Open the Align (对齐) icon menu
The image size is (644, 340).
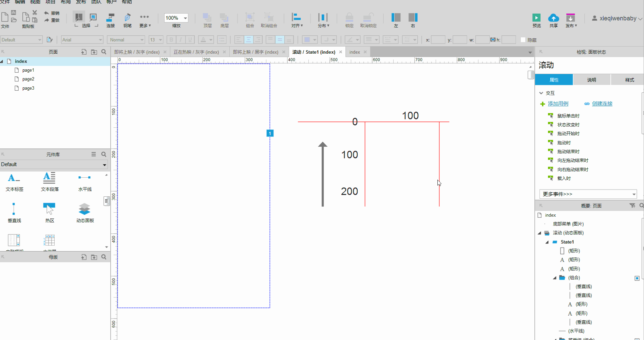(296, 17)
